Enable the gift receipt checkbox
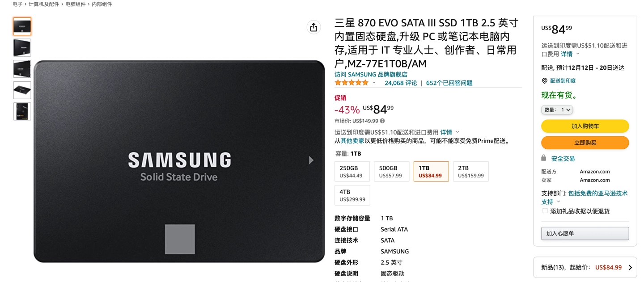Viewport: 644px width, 282px height. 545,211
